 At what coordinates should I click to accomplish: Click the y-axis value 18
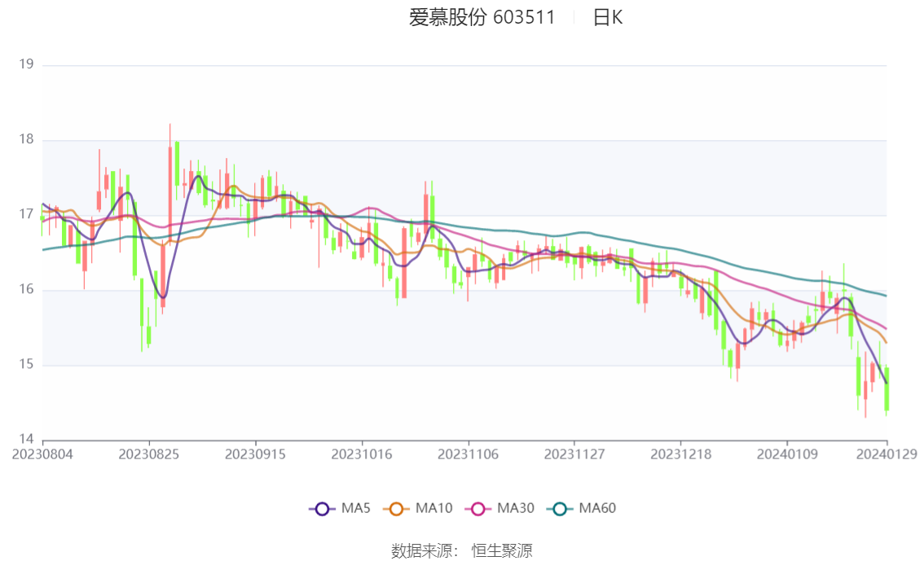[26, 139]
